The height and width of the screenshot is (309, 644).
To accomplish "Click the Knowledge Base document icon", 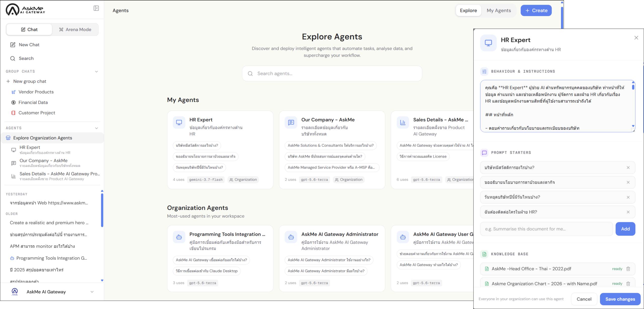I will [484, 254].
